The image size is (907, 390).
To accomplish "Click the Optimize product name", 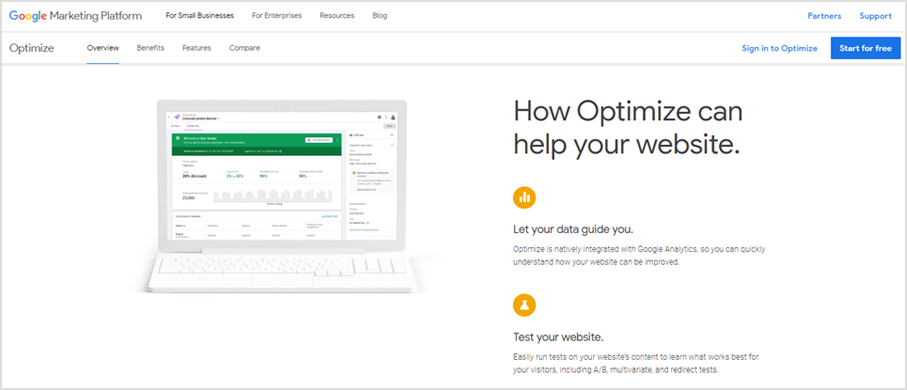I will [31, 48].
